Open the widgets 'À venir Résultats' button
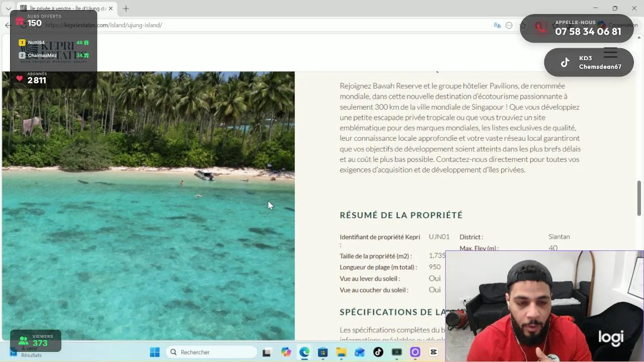The height and width of the screenshot is (362, 644). coord(25,352)
